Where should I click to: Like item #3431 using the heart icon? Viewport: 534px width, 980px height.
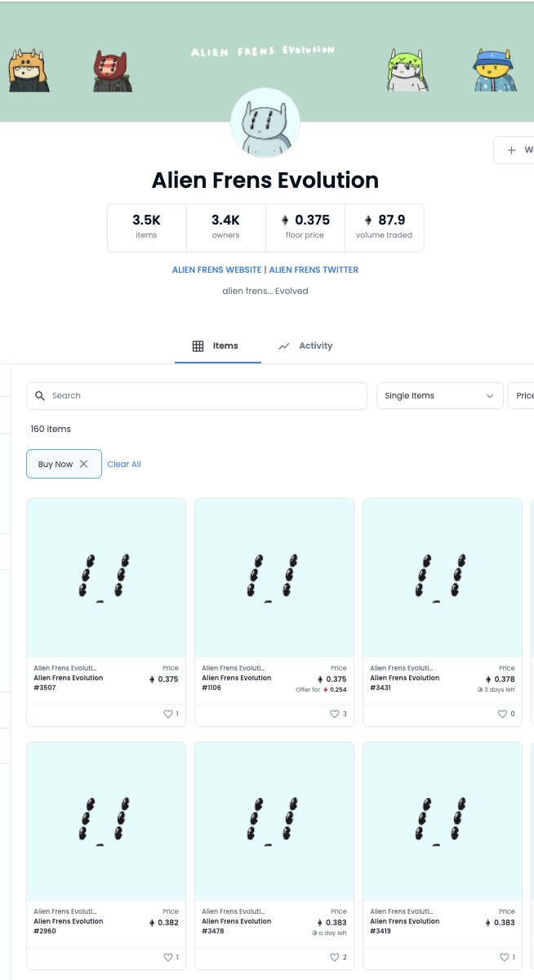(x=503, y=714)
